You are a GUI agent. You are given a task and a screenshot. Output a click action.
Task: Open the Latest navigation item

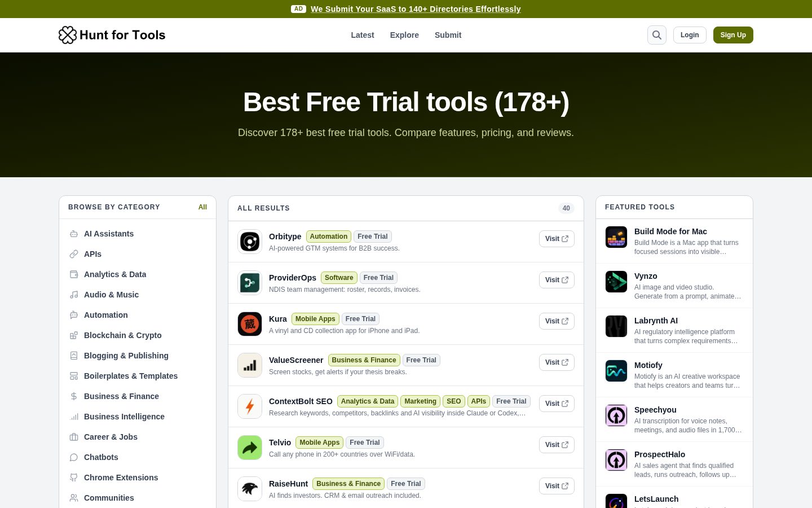[x=363, y=35]
